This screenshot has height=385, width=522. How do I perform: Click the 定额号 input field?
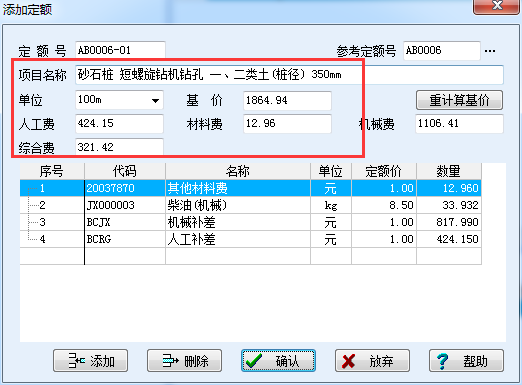[120, 51]
